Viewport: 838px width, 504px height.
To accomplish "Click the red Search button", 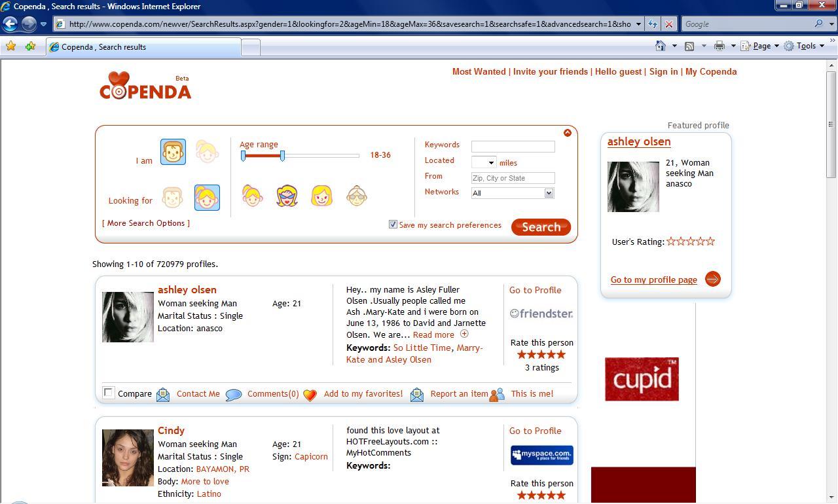I will pos(541,227).
